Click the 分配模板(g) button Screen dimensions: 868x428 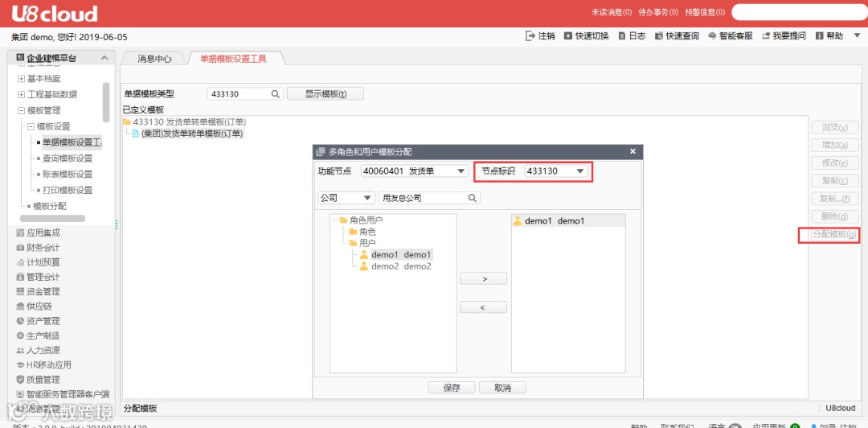(x=834, y=234)
